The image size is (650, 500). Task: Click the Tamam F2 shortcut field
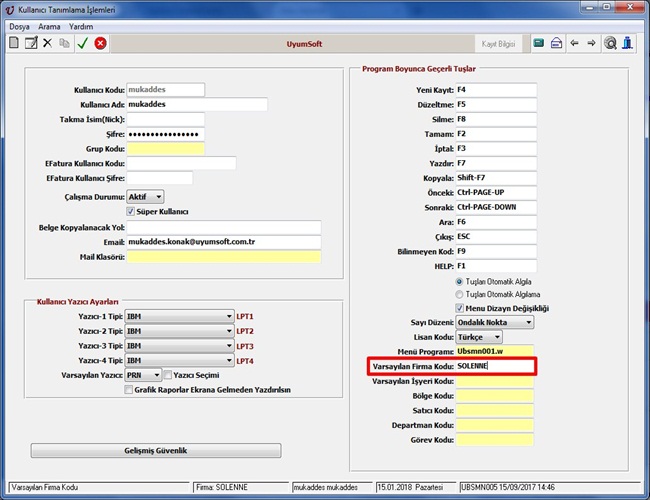496,134
